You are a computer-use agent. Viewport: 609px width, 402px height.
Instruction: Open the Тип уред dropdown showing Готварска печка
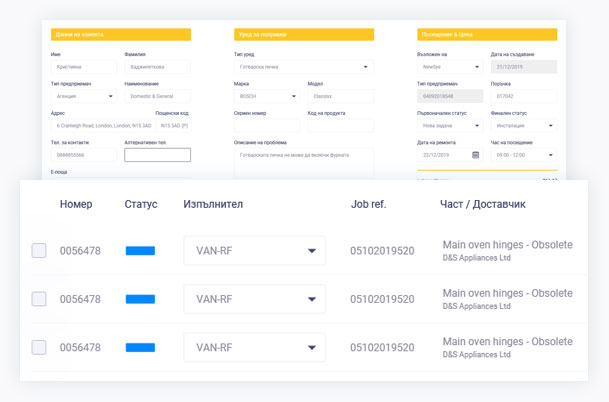pos(304,67)
